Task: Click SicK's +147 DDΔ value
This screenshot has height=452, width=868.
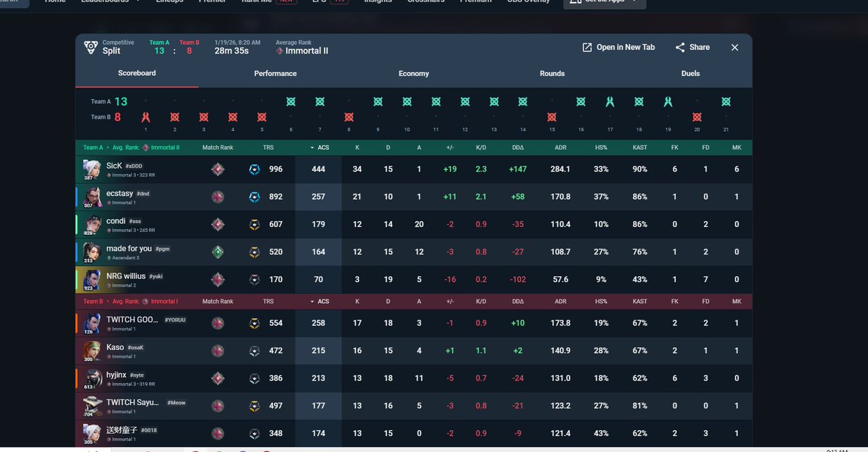Action: click(517, 169)
